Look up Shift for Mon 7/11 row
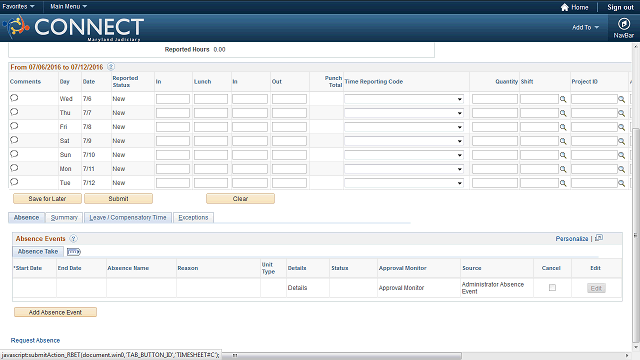Screen dimensions: 640x360 (563, 169)
